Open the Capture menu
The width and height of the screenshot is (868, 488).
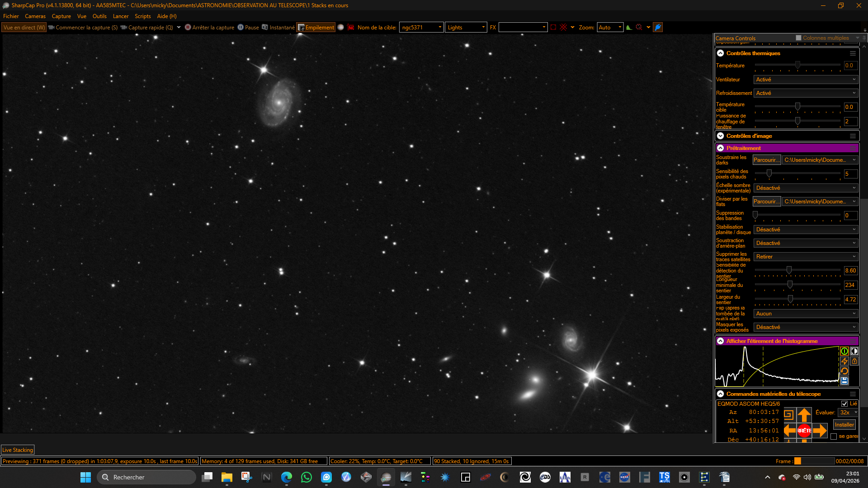pos(61,16)
